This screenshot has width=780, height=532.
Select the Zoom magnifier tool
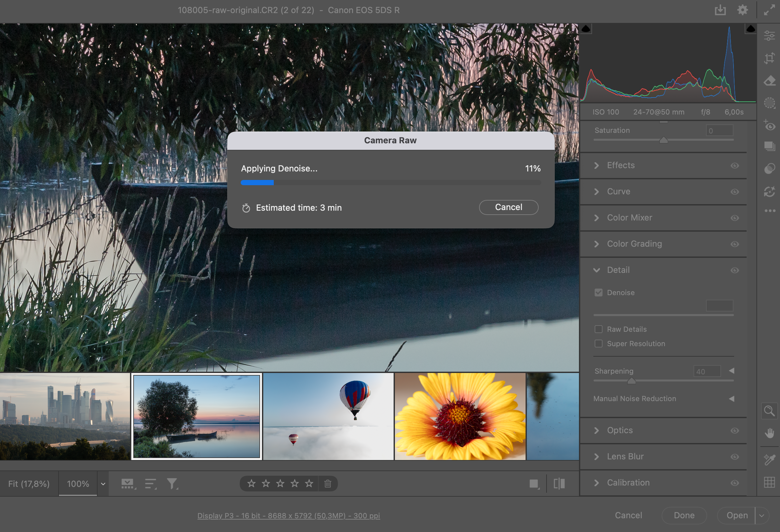click(769, 411)
